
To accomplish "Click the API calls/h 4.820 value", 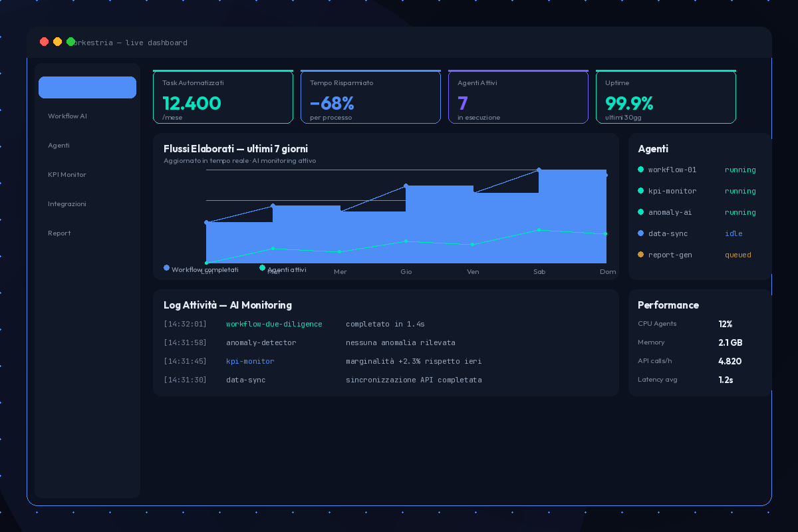I will click(730, 361).
